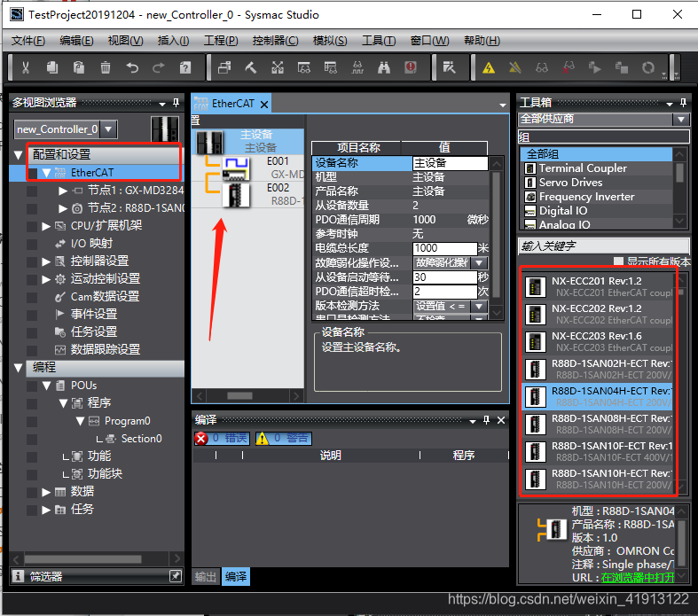Expand 节点1 GX-MD3284 node
The width and height of the screenshot is (698, 616).
pos(63,191)
